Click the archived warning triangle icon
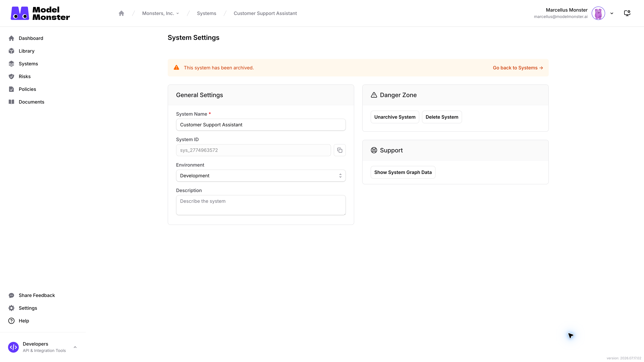The image size is (644, 362). (177, 67)
